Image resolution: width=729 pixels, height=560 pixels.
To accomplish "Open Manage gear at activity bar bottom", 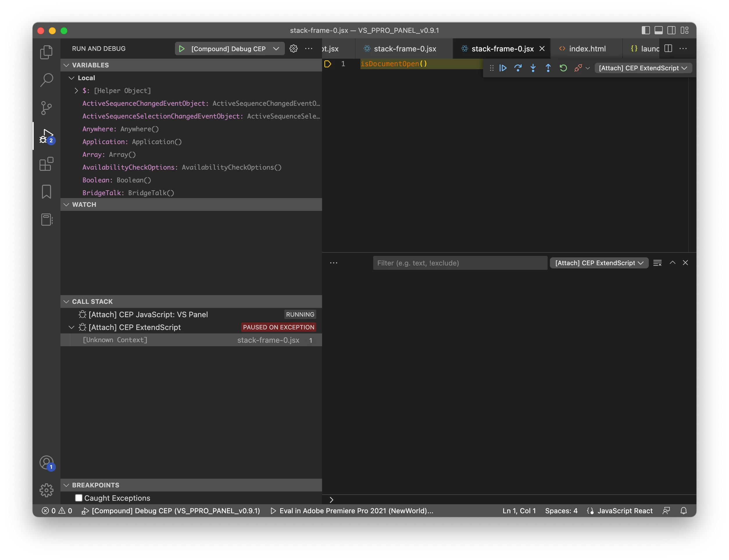I will [x=46, y=490].
